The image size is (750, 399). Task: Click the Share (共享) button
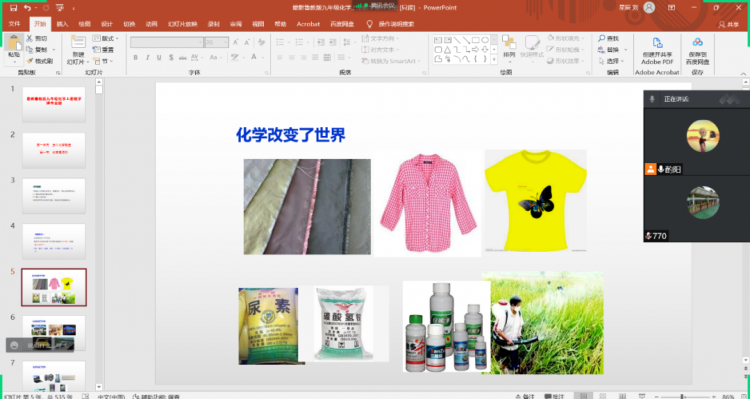tap(728, 24)
